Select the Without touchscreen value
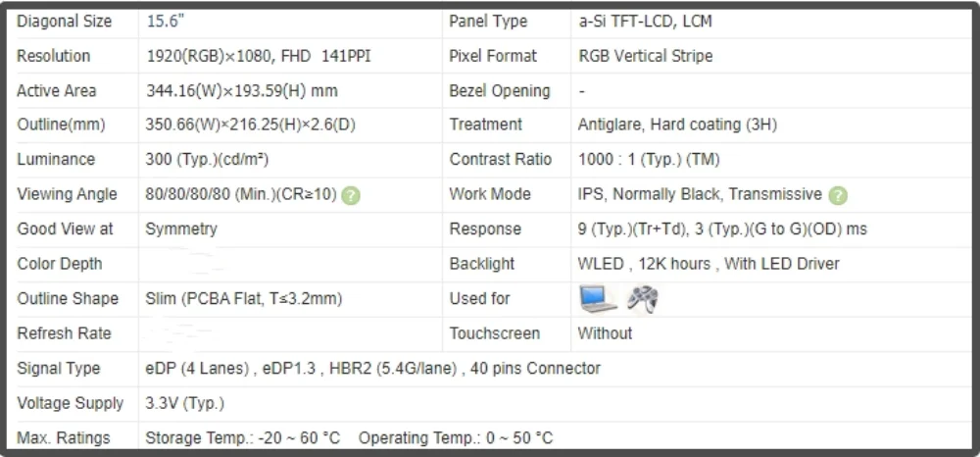 point(605,333)
